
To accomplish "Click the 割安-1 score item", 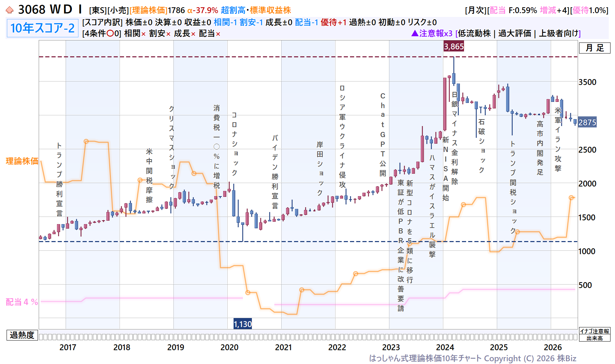I will click(x=251, y=22).
